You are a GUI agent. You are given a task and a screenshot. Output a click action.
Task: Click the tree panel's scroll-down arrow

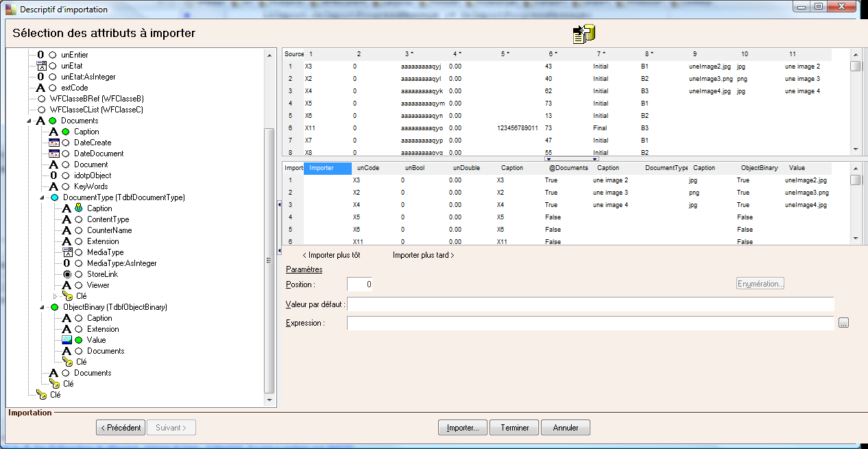(269, 400)
